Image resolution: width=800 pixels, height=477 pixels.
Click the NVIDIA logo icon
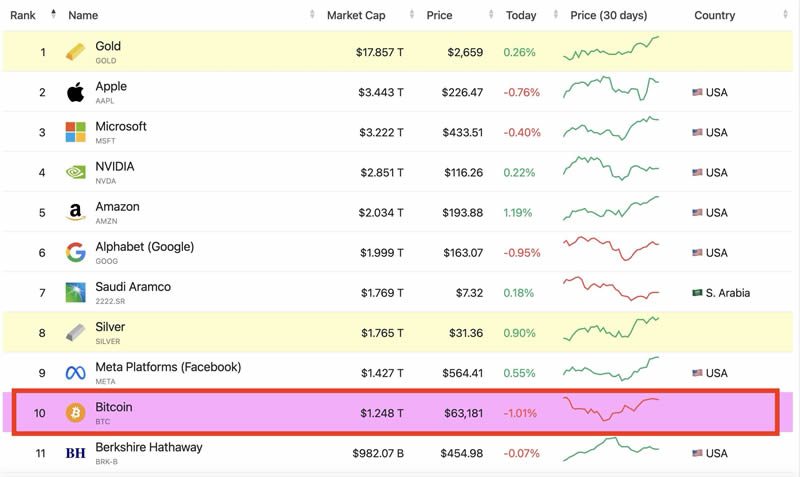(x=75, y=172)
